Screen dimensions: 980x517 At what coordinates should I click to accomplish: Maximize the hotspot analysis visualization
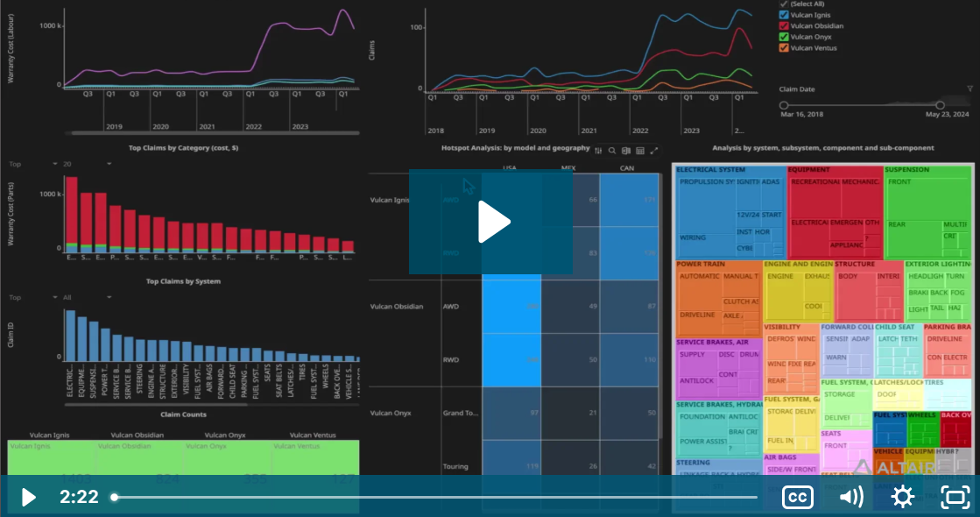653,151
